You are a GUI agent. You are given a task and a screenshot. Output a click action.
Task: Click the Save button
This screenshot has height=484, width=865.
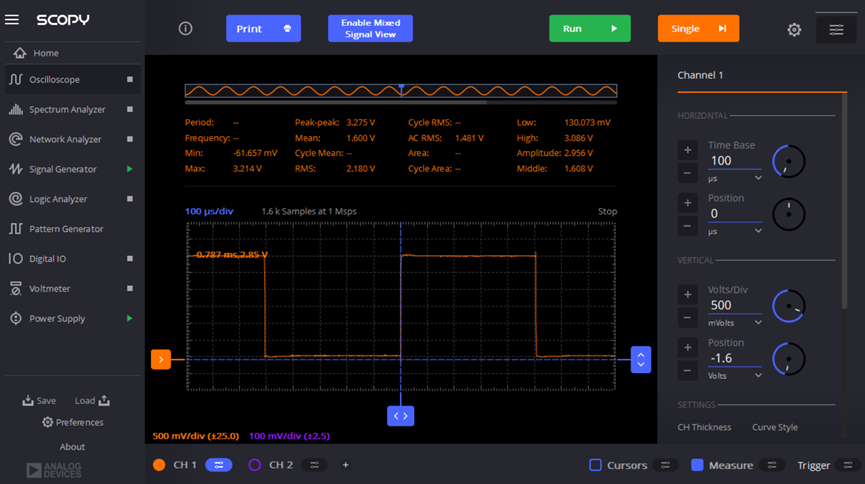[39, 401]
